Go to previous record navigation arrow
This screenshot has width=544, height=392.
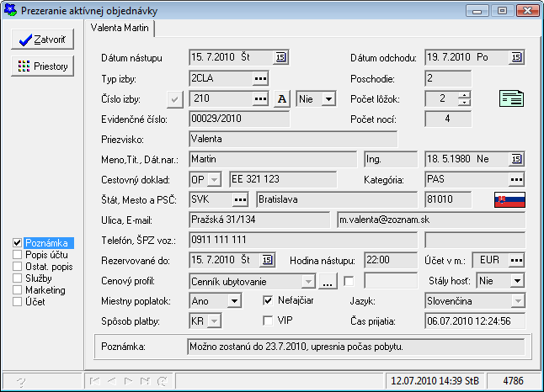[111, 381]
